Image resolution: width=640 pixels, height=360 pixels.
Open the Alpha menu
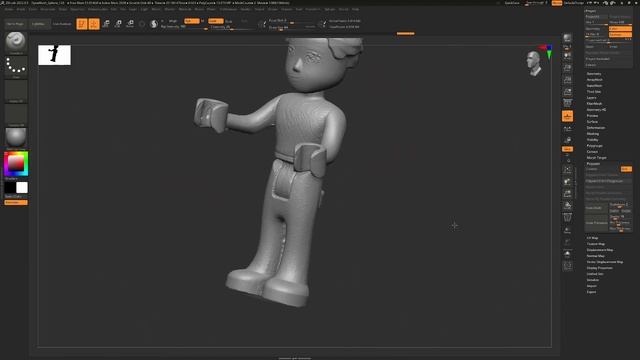pyautogui.click(x=9, y=9)
